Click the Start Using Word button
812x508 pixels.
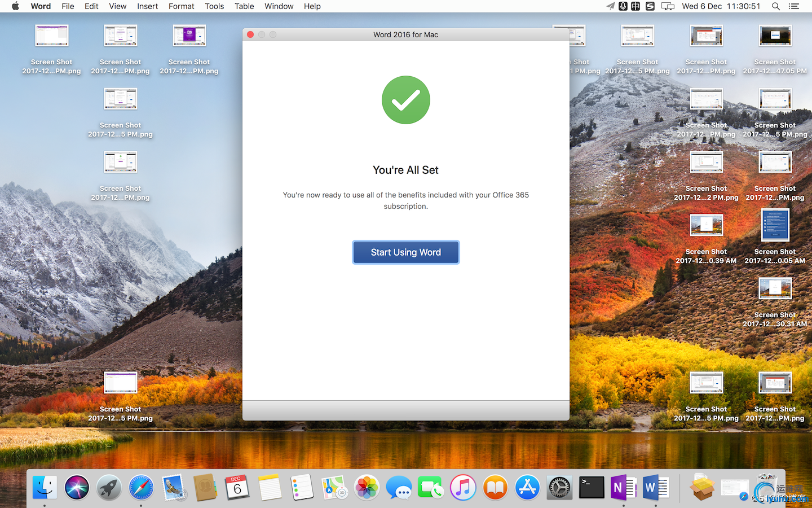click(x=406, y=252)
